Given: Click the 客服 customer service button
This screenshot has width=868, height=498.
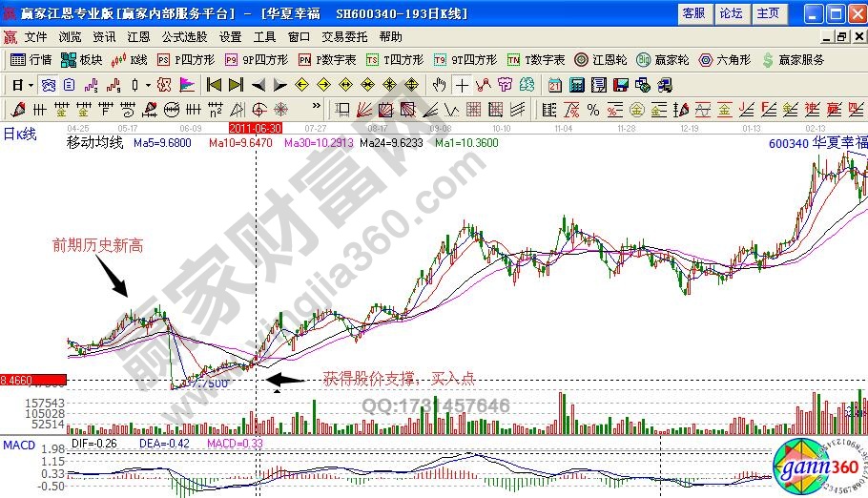Looking at the screenshot, I should (693, 13).
